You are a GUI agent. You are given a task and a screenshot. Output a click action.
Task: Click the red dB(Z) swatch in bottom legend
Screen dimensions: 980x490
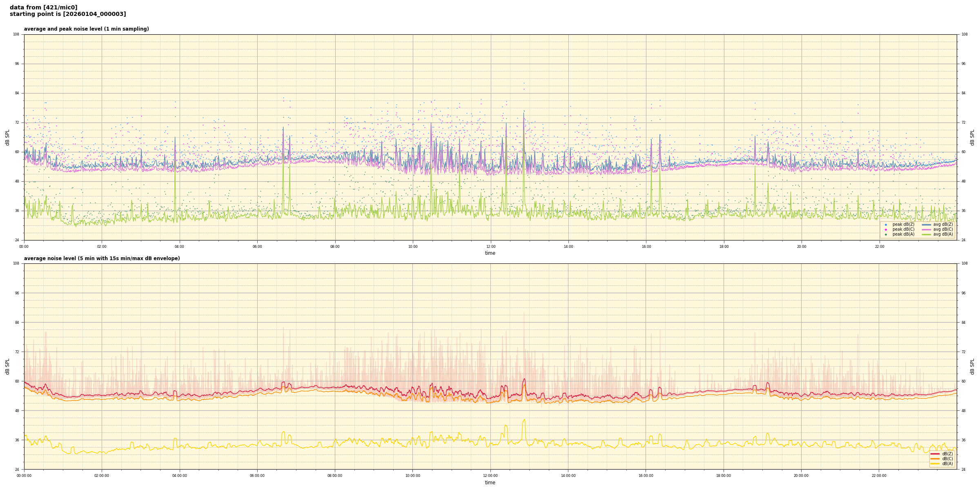coord(935,454)
